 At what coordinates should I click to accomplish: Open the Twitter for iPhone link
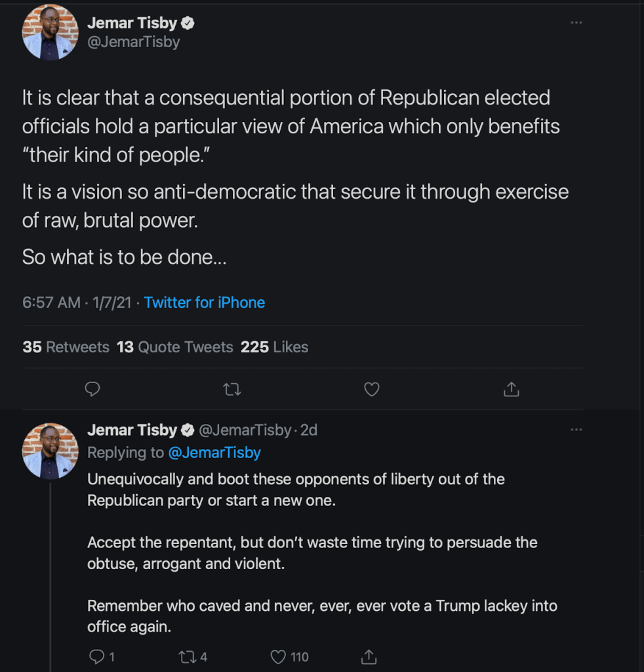pyautogui.click(x=205, y=303)
